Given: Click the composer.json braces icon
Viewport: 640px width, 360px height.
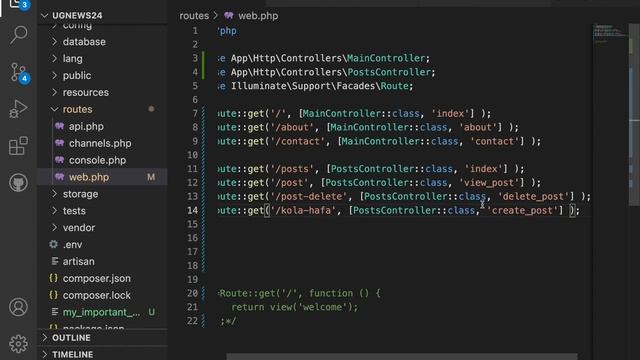Looking at the screenshot, I should (53, 278).
